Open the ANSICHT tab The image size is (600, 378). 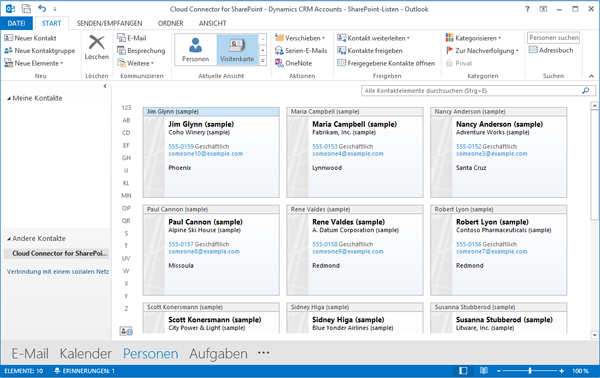(x=212, y=23)
